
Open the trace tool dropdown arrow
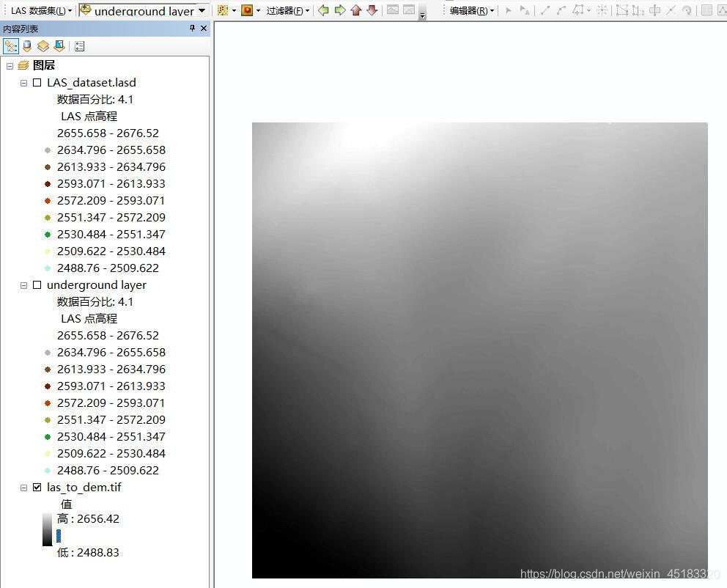[588, 11]
